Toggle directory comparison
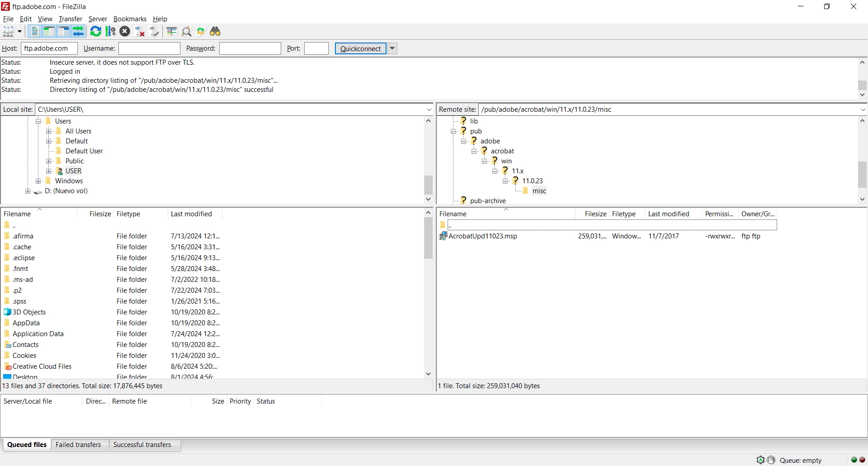 [x=186, y=31]
